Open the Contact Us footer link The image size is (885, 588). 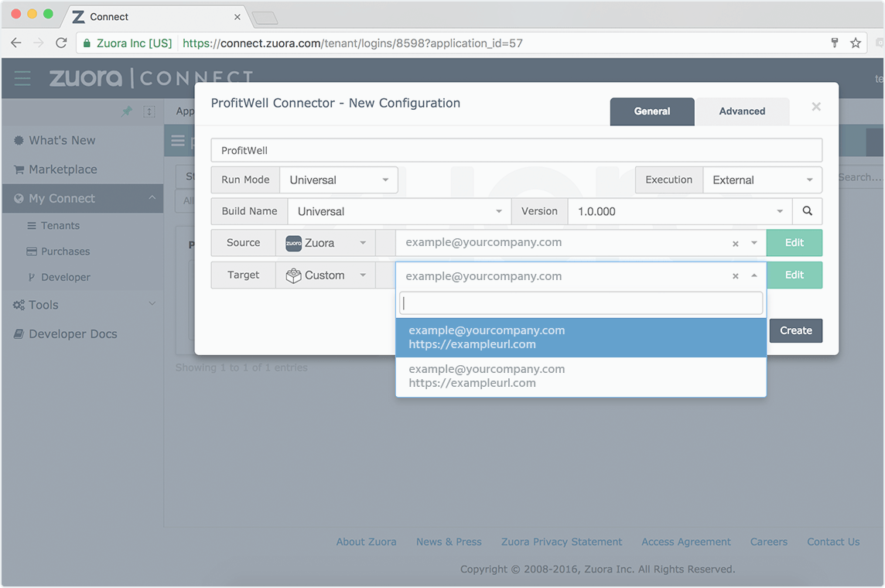coord(833,542)
